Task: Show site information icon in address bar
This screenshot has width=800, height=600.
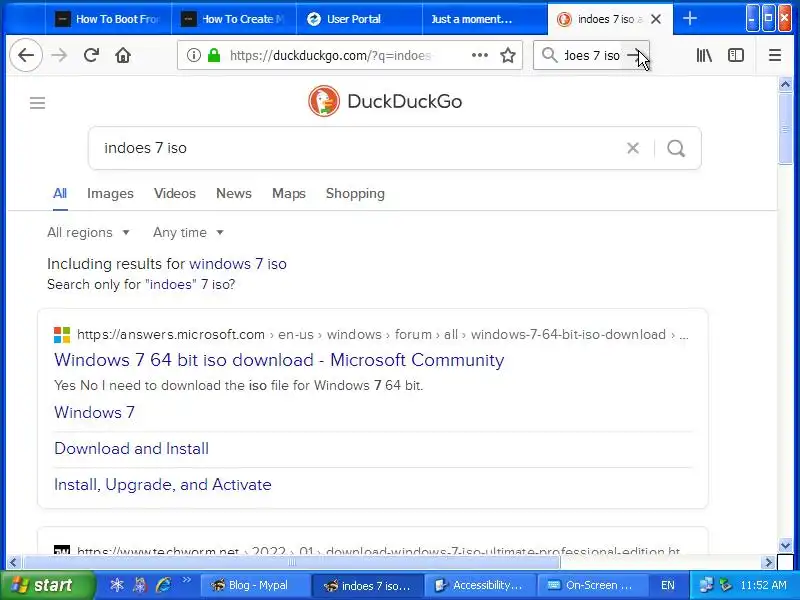Action: 193,55
